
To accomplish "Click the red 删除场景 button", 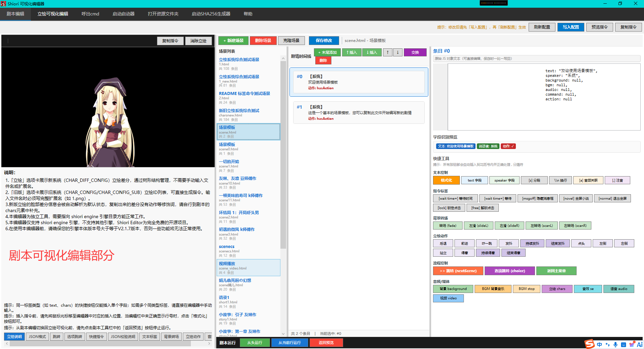I will pyautogui.click(x=263, y=41).
